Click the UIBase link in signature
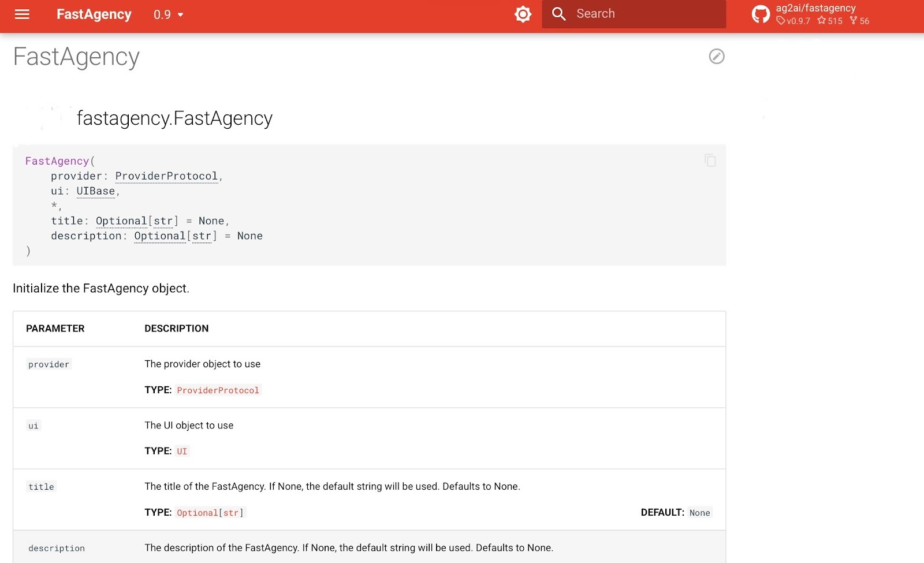Image resolution: width=924 pixels, height=563 pixels. pyautogui.click(x=96, y=191)
